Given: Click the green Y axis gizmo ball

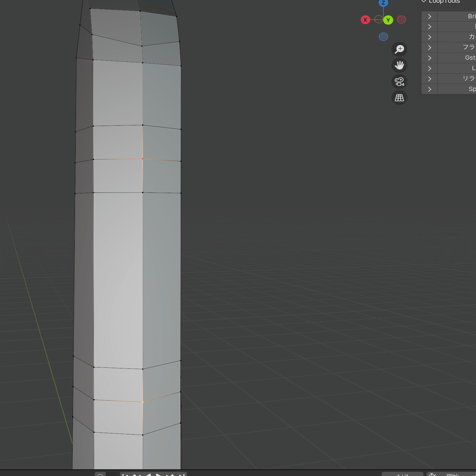Looking at the screenshot, I should coord(388,20).
